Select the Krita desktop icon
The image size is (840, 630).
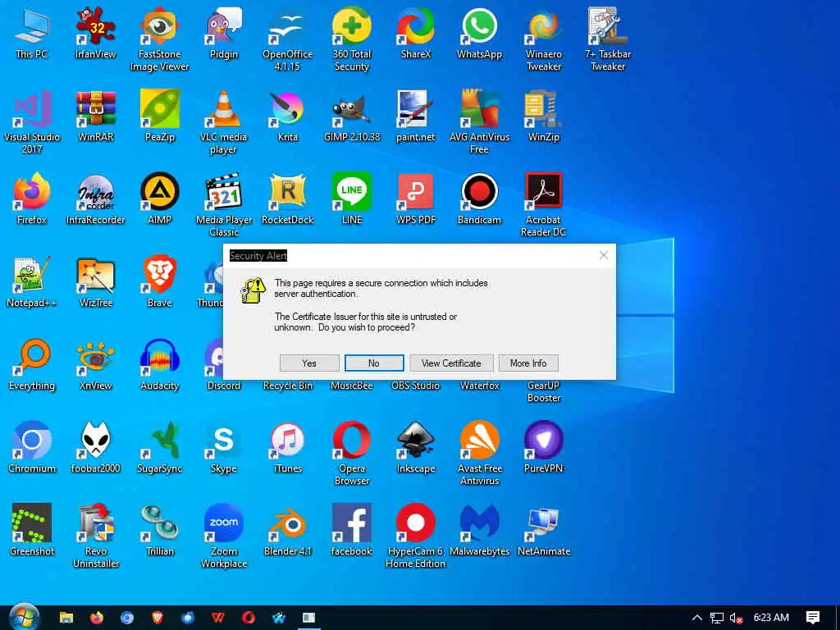click(x=288, y=116)
